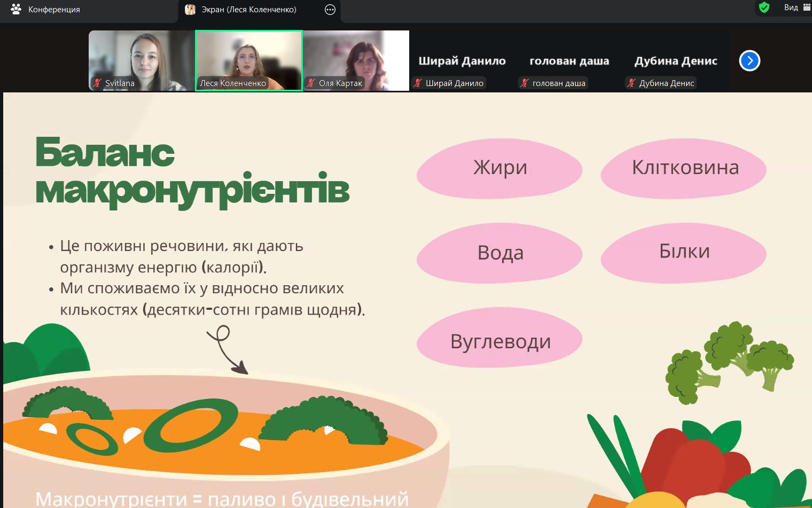
Task: Click the muted mic icon on Ширай Данило's label
Action: [x=418, y=83]
